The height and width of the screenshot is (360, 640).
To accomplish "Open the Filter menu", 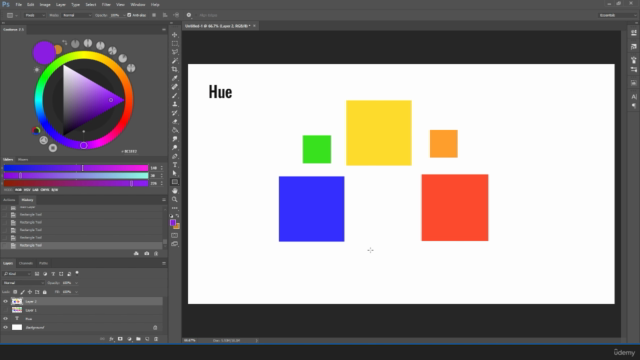I will [x=106, y=4].
